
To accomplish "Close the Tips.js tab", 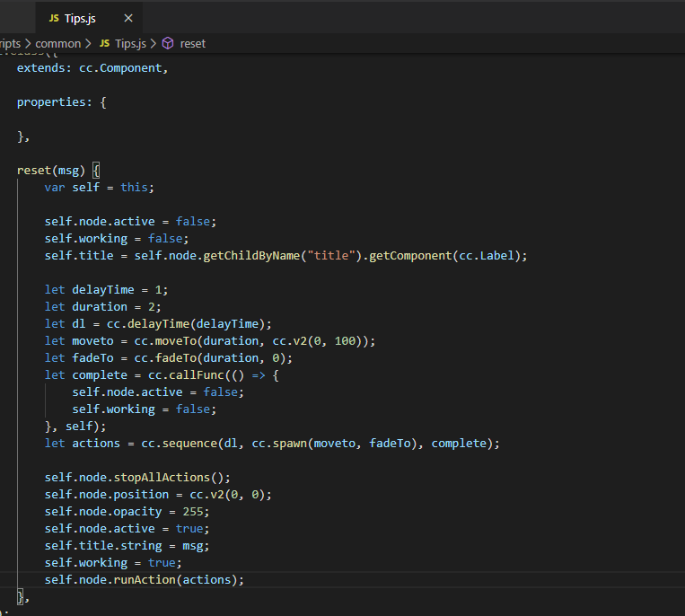I will pos(128,18).
